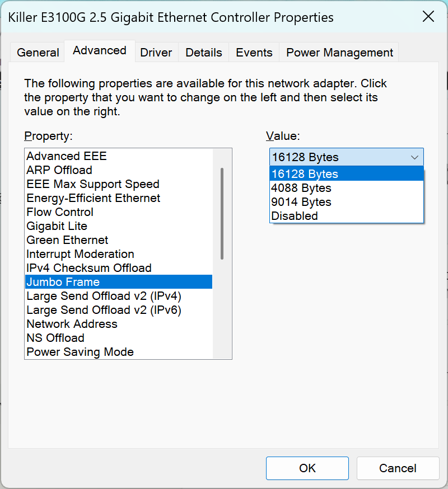The width and height of the screenshot is (448, 489).
Task: Switch to the Events tab
Action: point(254,53)
